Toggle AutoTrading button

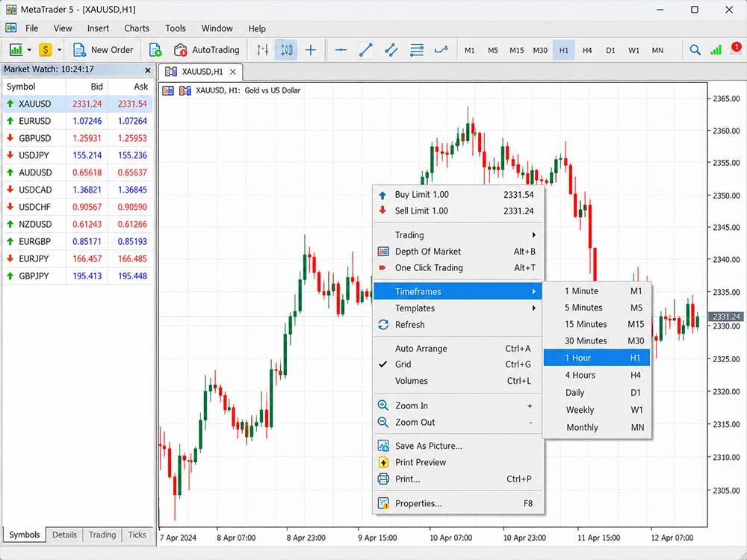click(207, 50)
